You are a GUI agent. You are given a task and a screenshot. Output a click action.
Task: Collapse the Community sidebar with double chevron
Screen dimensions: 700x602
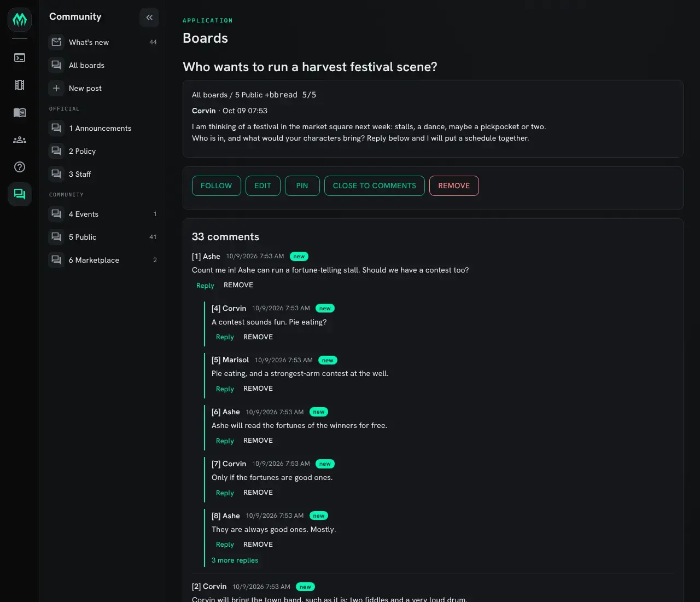click(149, 18)
